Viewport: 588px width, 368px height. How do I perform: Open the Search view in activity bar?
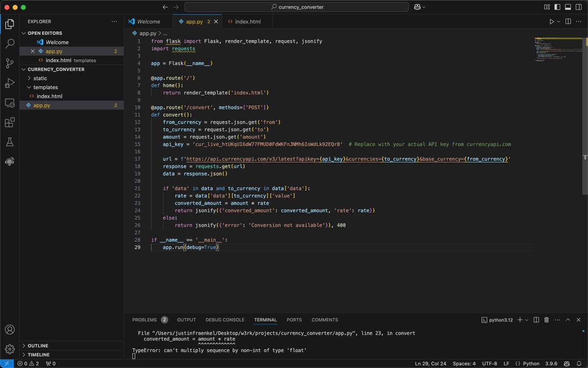pos(9,44)
